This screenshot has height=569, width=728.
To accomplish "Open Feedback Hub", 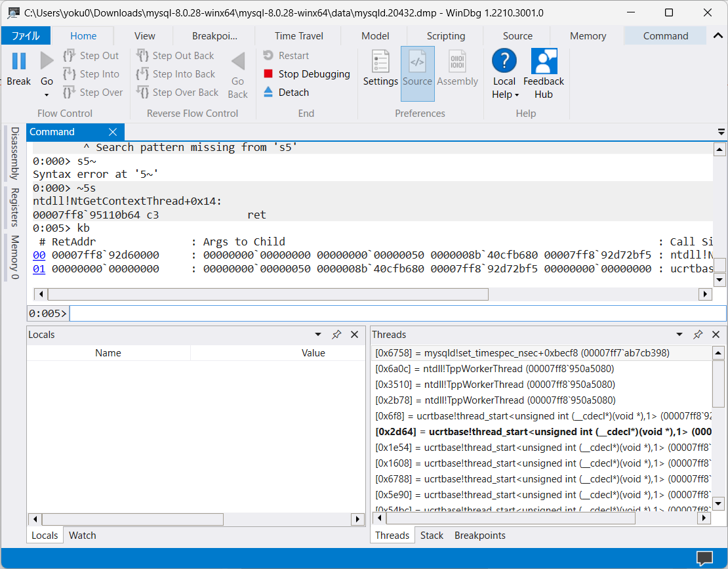I will coord(544,74).
